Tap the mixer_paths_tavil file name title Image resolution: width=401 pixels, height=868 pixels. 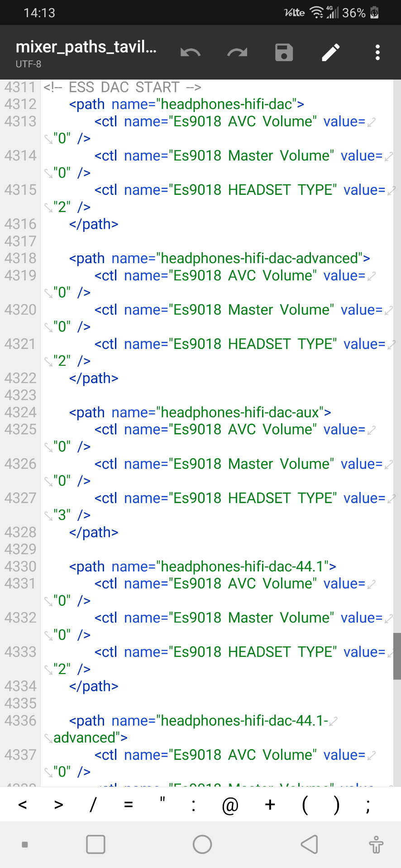tap(86, 47)
